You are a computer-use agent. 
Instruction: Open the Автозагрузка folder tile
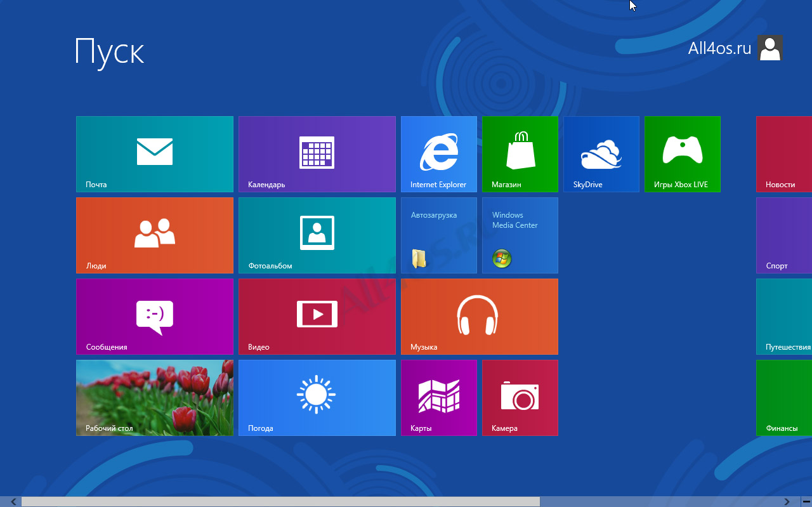point(439,235)
